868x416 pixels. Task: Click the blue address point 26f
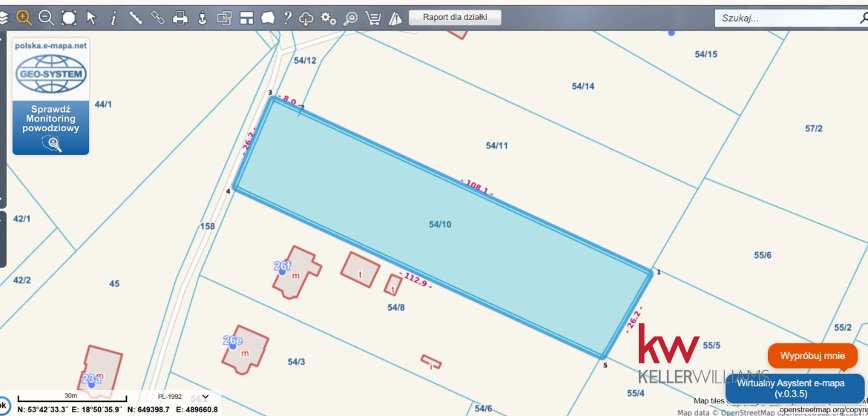282,271
